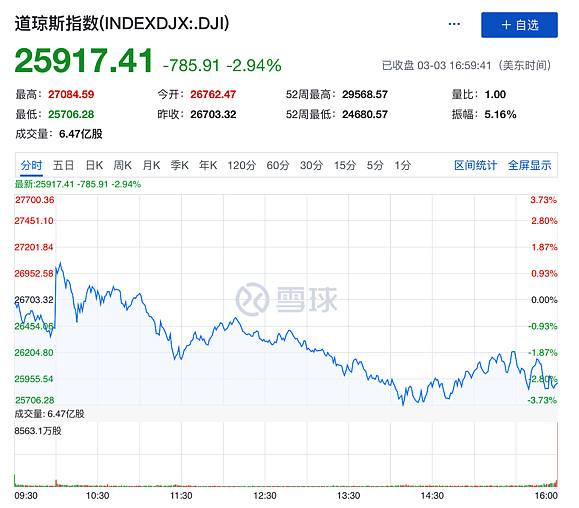Click the 10:30 time axis label
579x508 pixels.
(x=97, y=495)
